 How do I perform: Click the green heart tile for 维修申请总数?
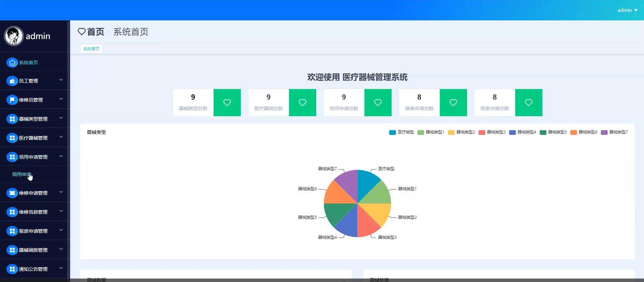(x=453, y=103)
